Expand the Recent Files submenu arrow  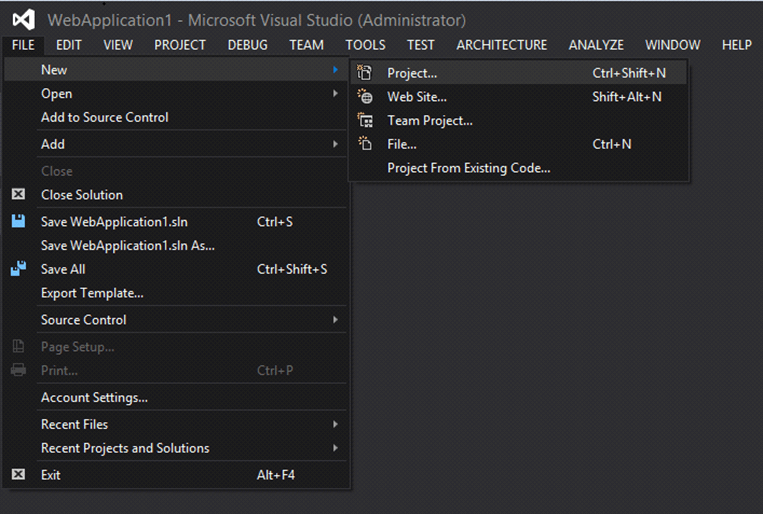(335, 424)
